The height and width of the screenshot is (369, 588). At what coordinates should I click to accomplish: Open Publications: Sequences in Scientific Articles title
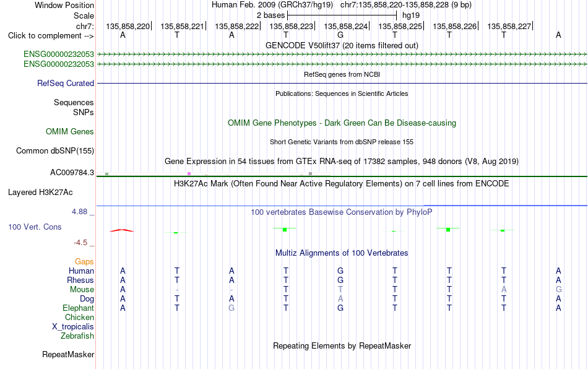[342, 93]
